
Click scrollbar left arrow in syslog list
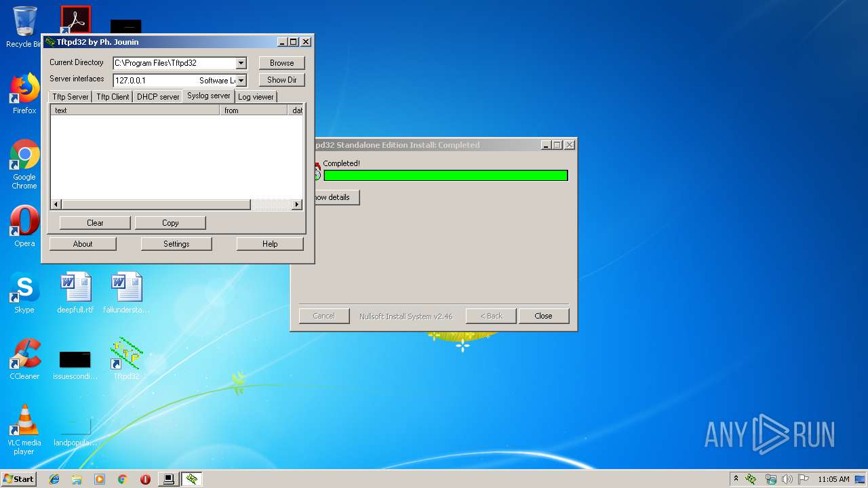[57, 205]
